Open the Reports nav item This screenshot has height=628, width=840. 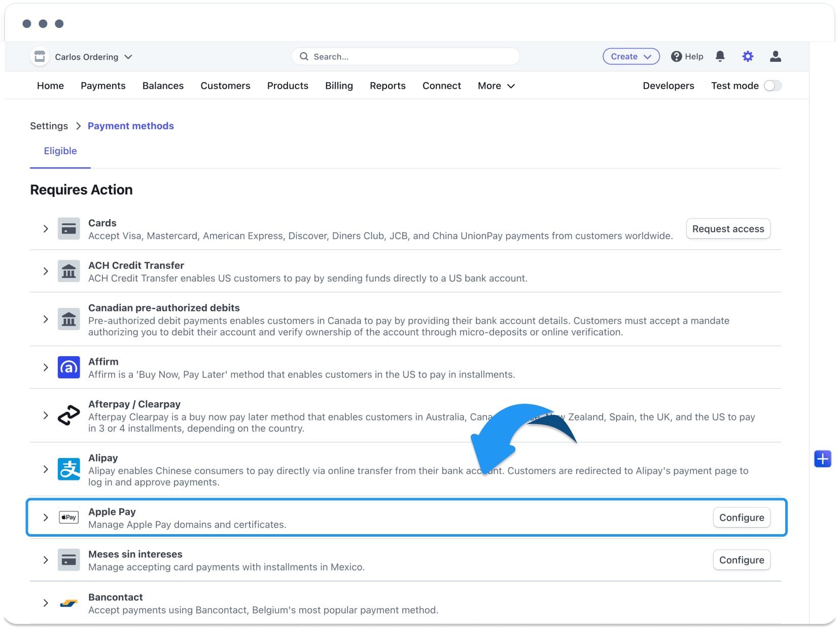click(x=388, y=86)
